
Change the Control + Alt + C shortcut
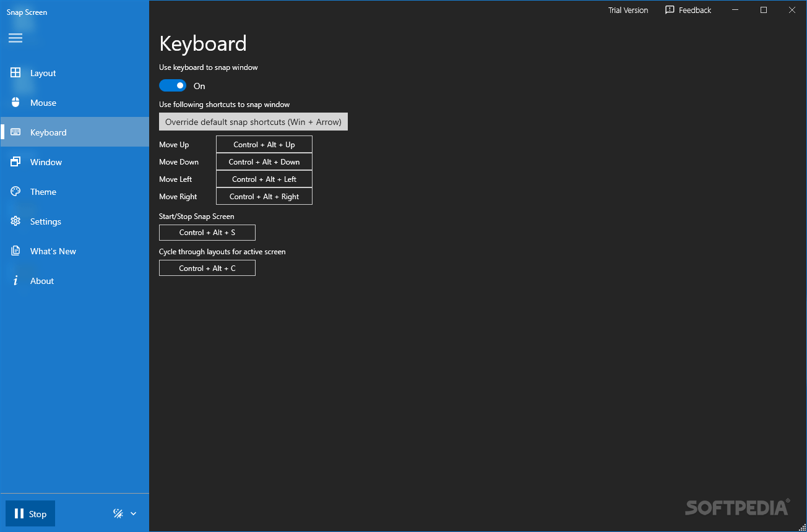tap(207, 268)
